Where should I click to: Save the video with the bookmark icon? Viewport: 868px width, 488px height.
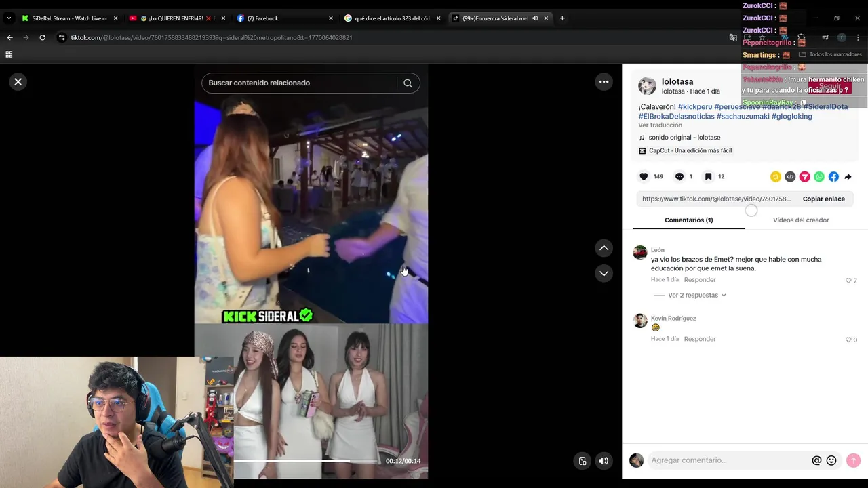[708, 176]
